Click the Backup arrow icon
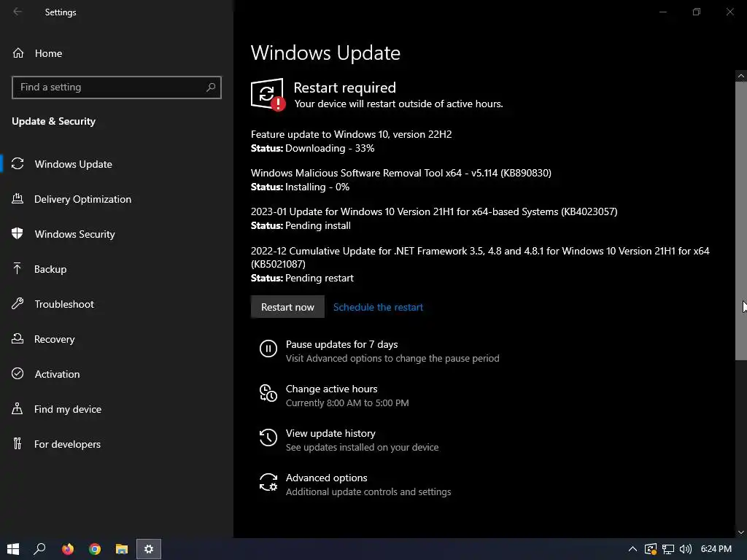 click(18, 269)
